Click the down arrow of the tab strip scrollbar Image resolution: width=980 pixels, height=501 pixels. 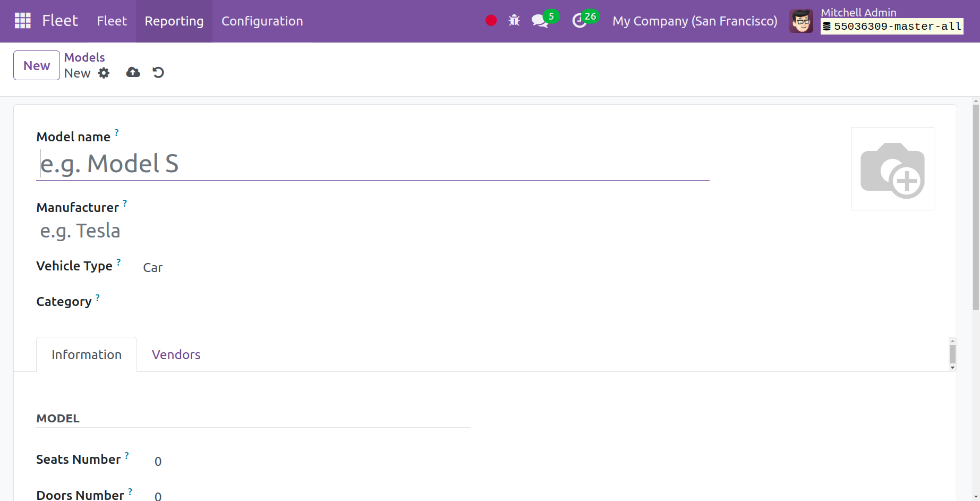[x=952, y=368]
